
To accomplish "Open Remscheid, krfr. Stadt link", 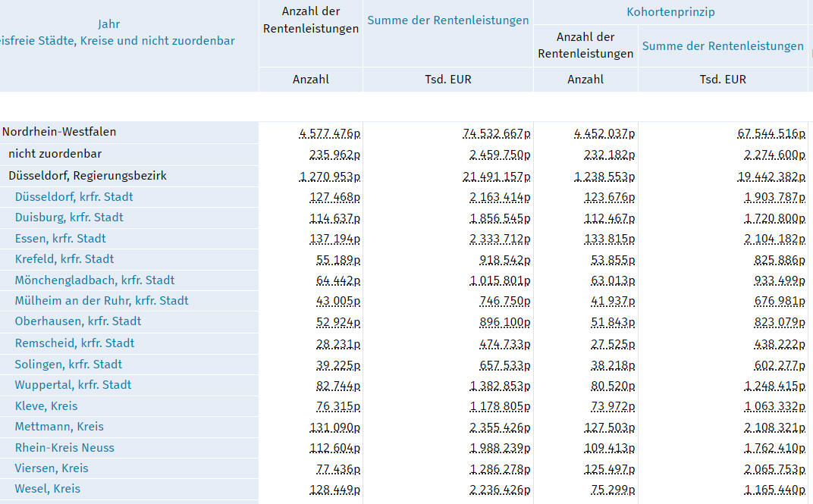I will click(x=74, y=343).
